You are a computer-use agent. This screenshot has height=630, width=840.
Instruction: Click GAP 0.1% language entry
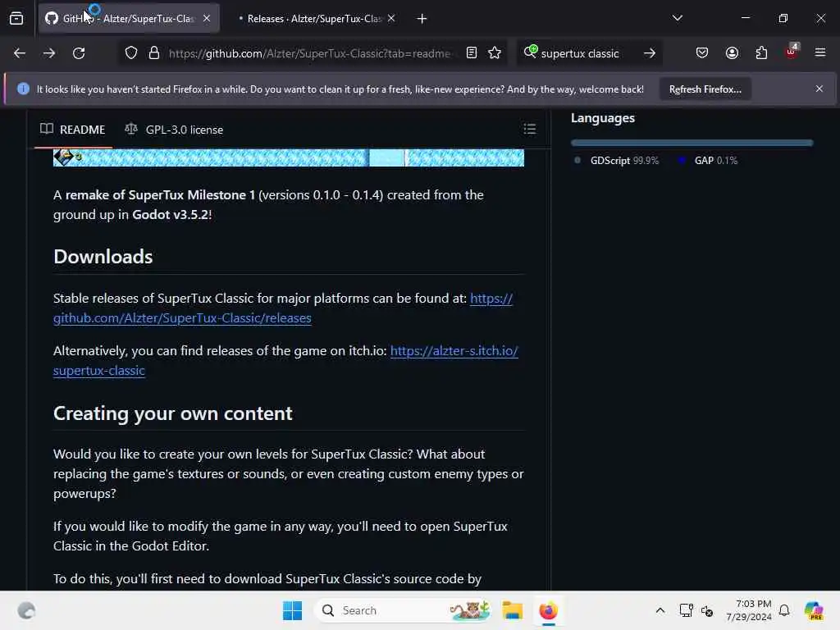pos(708,160)
